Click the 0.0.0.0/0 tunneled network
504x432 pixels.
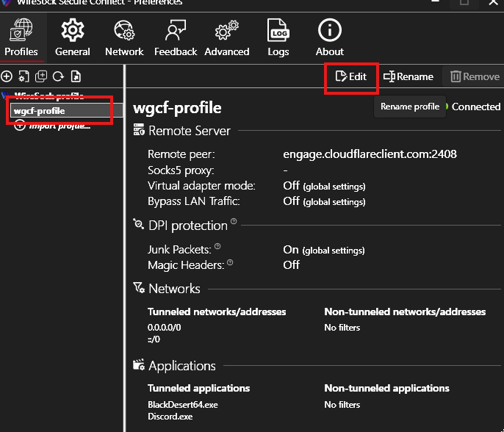(x=165, y=328)
